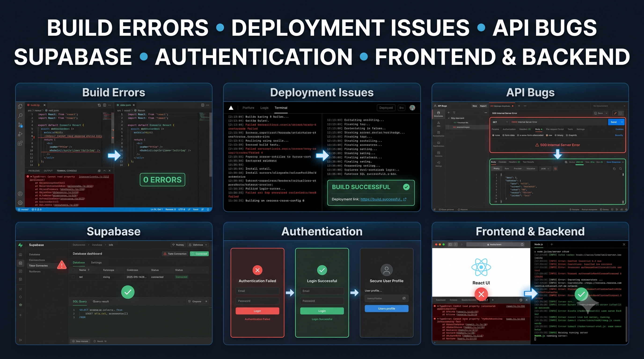Click the blue Send button
Image resolution: width=644 pixels, height=359 pixels.
(x=614, y=122)
